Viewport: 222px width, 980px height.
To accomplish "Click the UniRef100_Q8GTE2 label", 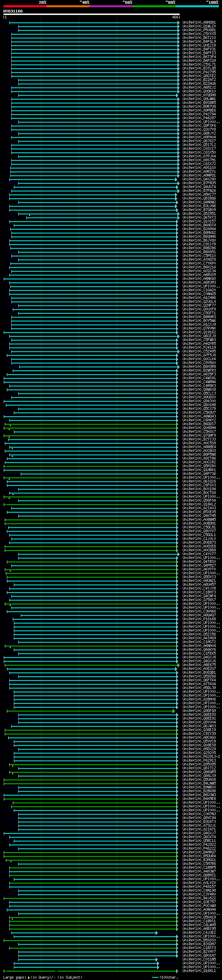I will [199, 76].
